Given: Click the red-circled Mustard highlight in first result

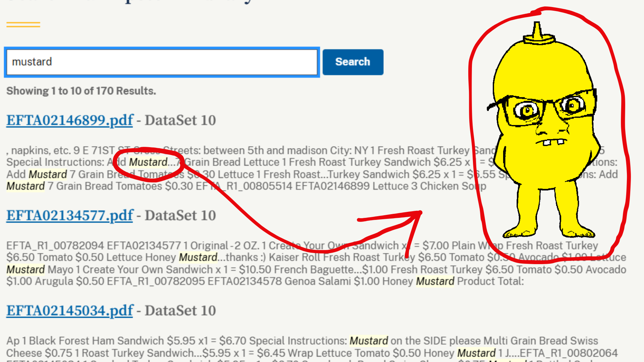Looking at the screenshot, I should point(148,162).
